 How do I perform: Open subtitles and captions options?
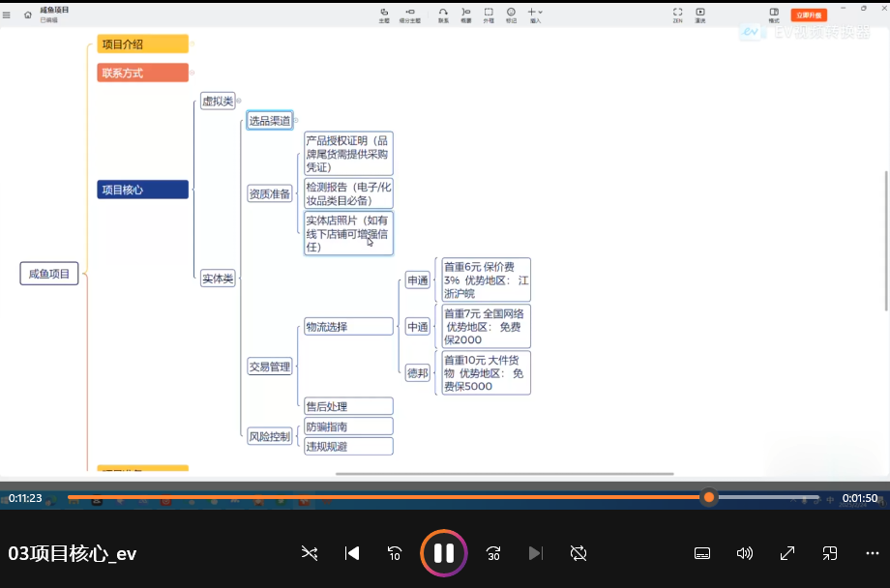pos(702,553)
